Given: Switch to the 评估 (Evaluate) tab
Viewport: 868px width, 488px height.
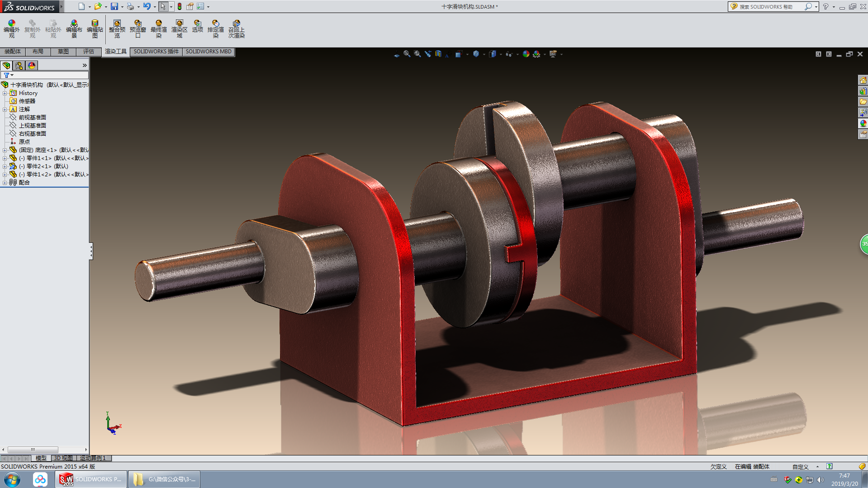Looking at the screenshot, I should pos(89,52).
